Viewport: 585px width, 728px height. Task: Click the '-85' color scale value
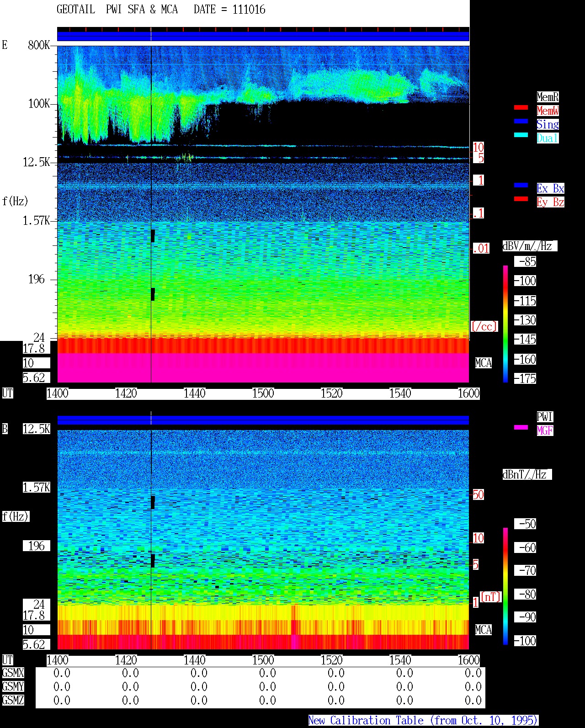click(x=525, y=262)
